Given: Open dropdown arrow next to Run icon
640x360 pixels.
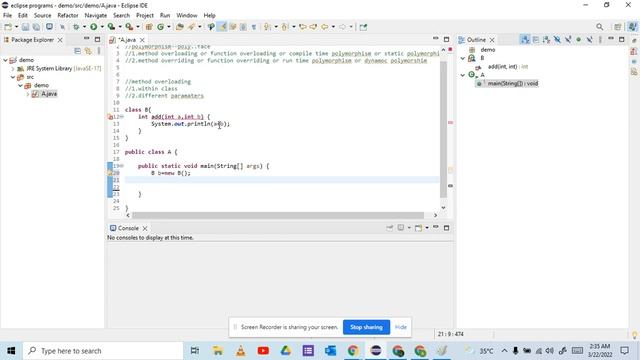Looking at the screenshot, I should (x=102, y=27).
